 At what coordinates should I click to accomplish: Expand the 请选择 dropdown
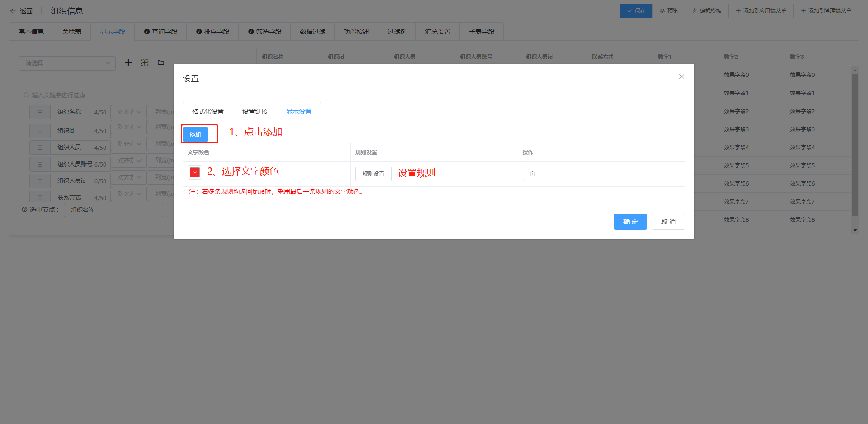[67, 63]
